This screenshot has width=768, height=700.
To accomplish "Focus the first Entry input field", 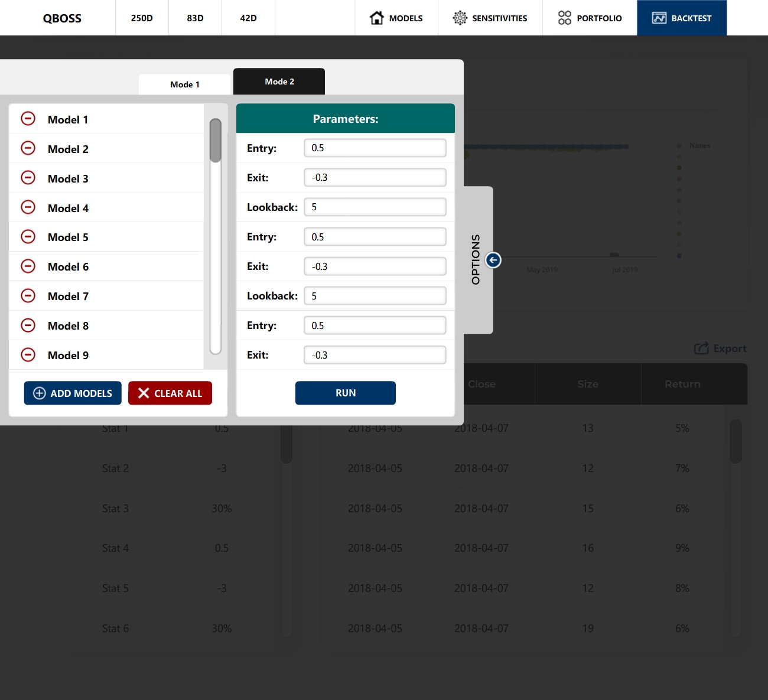I will click(x=375, y=148).
